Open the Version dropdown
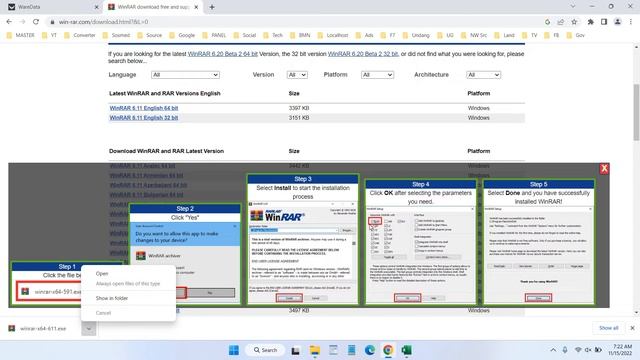Image resolution: width=640 pixels, height=360 pixels. click(x=297, y=75)
